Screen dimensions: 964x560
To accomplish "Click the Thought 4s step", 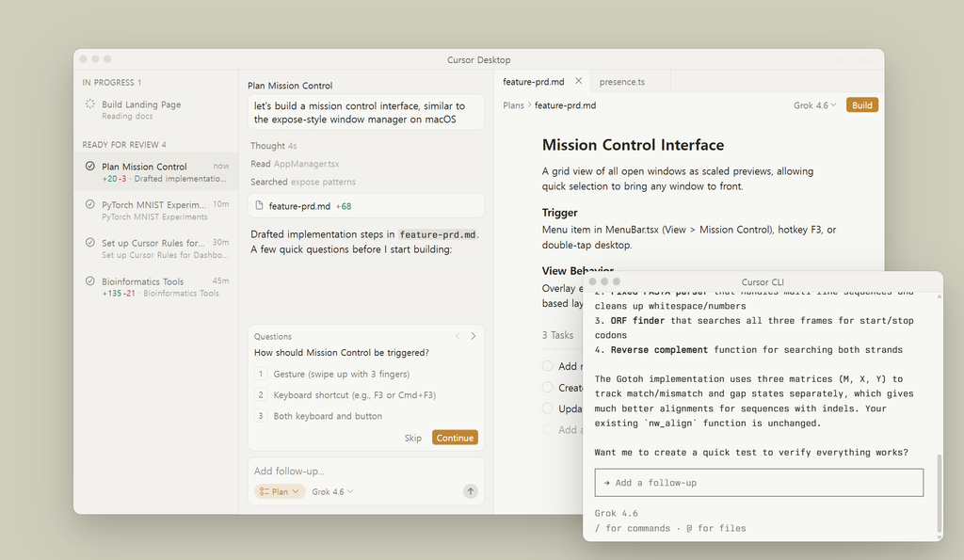I will coord(274,146).
